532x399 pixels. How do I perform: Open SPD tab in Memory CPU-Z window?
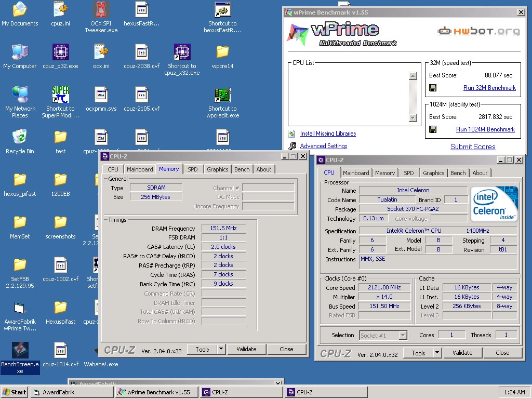(192, 169)
